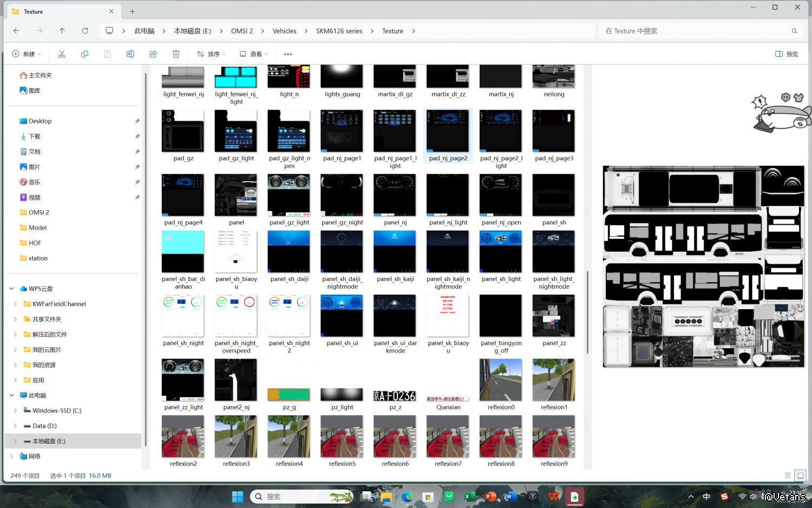Click Vehicles in the address bar path

pos(285,31)
